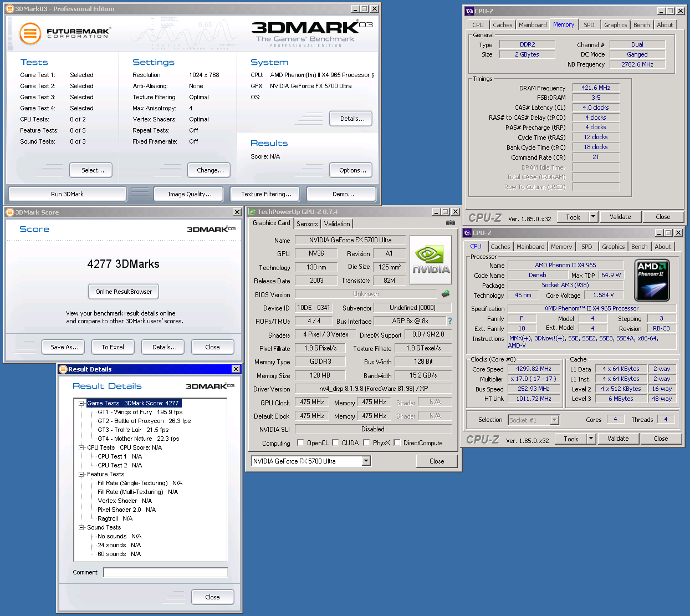Click the GPU-Z title bar icon
Viewport: 690px width, 616px height.
click(x=252, y=212)
